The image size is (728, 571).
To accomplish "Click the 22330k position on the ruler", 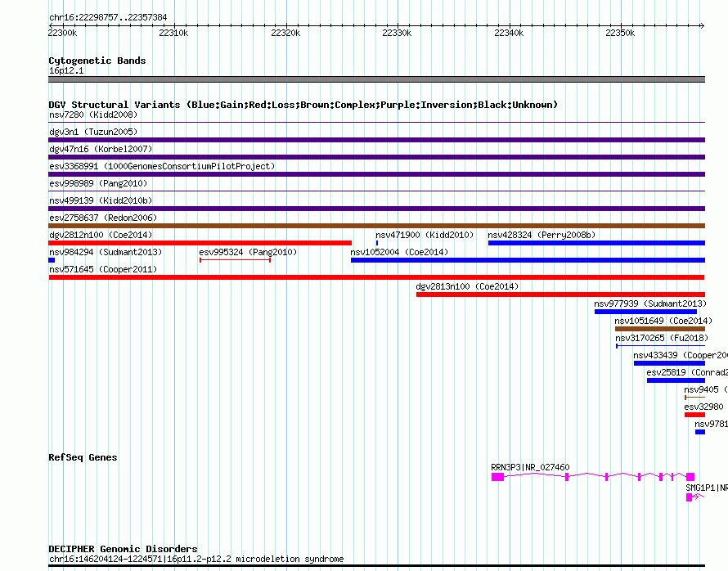I will click(x=397, y=33).
